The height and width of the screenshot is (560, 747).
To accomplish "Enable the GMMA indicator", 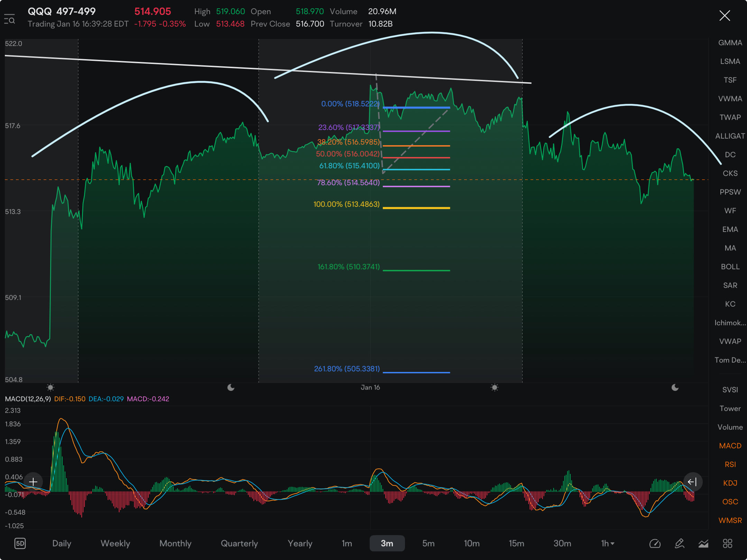I will click(730, 43).
